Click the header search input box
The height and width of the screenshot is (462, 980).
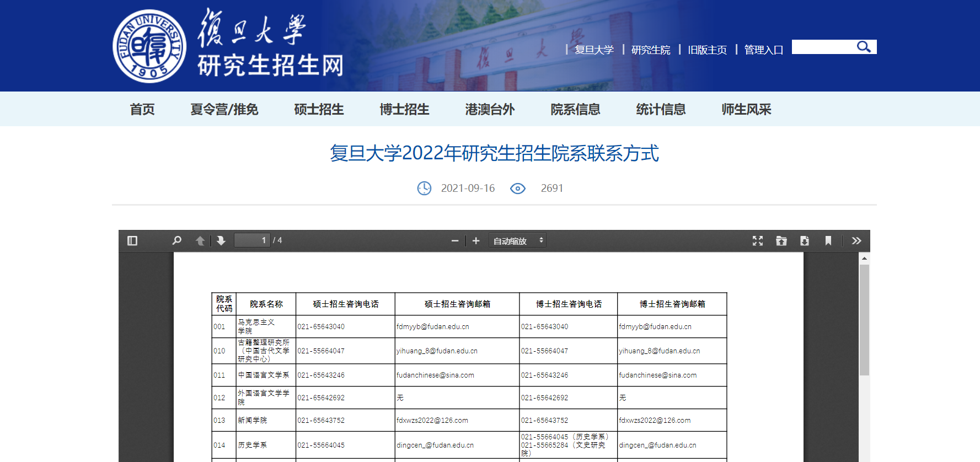pos(824,47)
